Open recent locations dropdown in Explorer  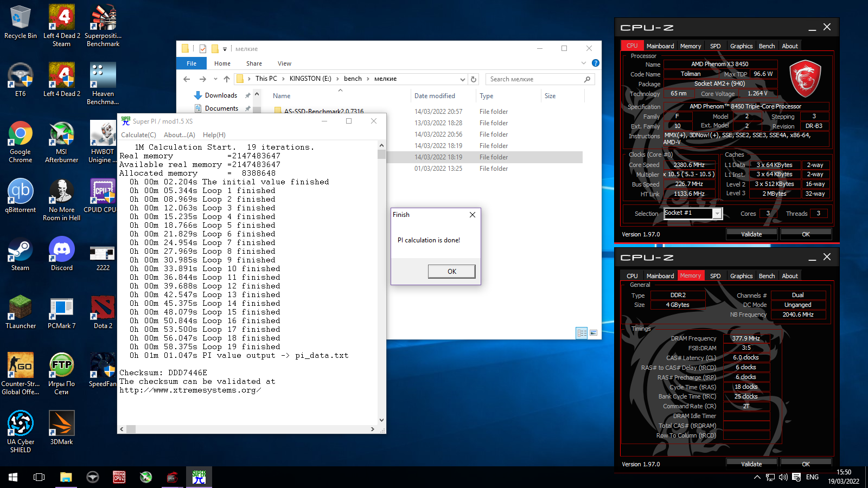215,79
